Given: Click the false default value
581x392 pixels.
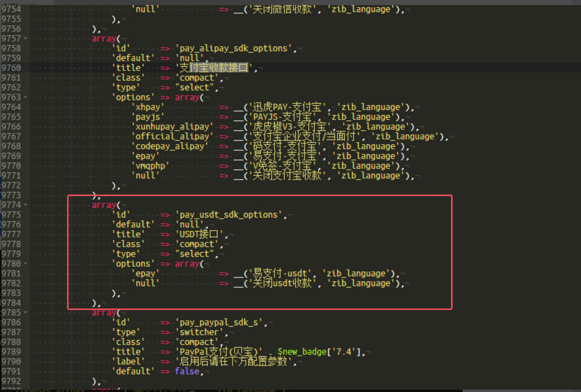Looking at the screenshot, I should tap(187, 371).
